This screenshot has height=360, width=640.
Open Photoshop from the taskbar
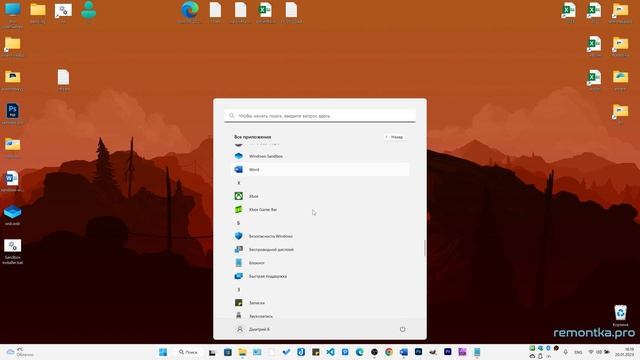click(x=418, y=352)
